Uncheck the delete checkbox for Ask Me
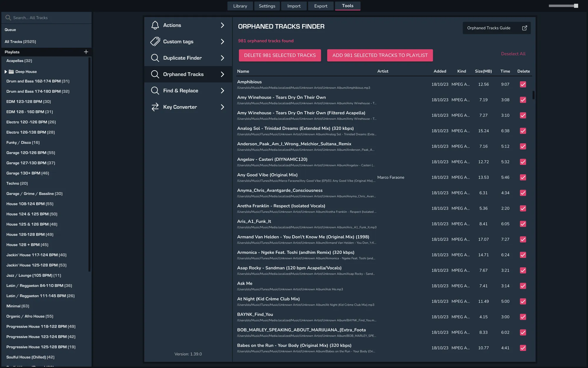This screenshot has width=588, height=368. (523, 286)
